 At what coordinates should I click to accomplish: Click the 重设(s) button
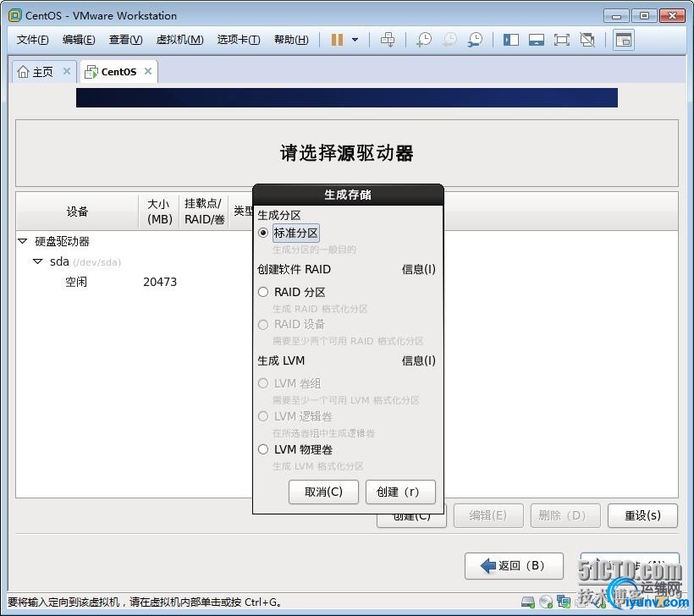pyautogui.click(x=642, y=516)
